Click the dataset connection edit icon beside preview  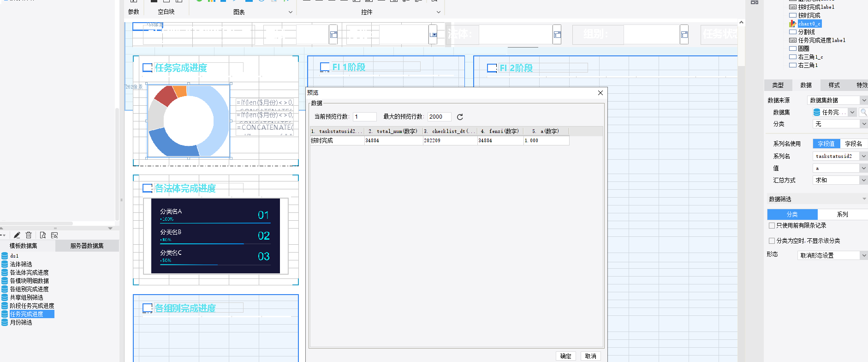54,235
